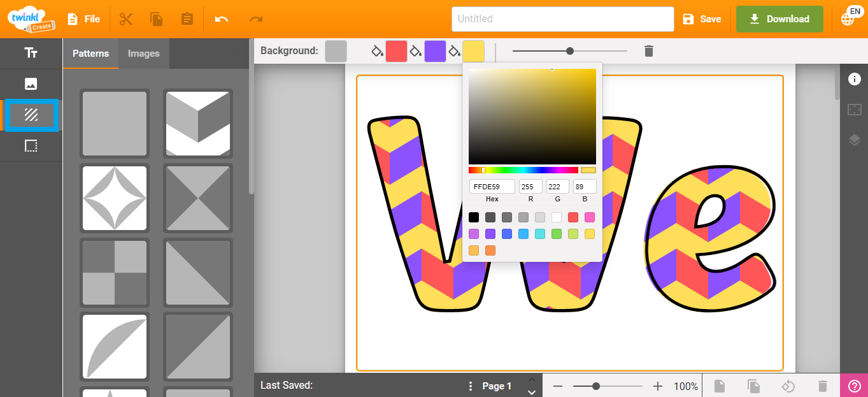Click the Paste clipboard icon
Image resolution: width=868 pixels, height=397 pixels.
[187, 19]
